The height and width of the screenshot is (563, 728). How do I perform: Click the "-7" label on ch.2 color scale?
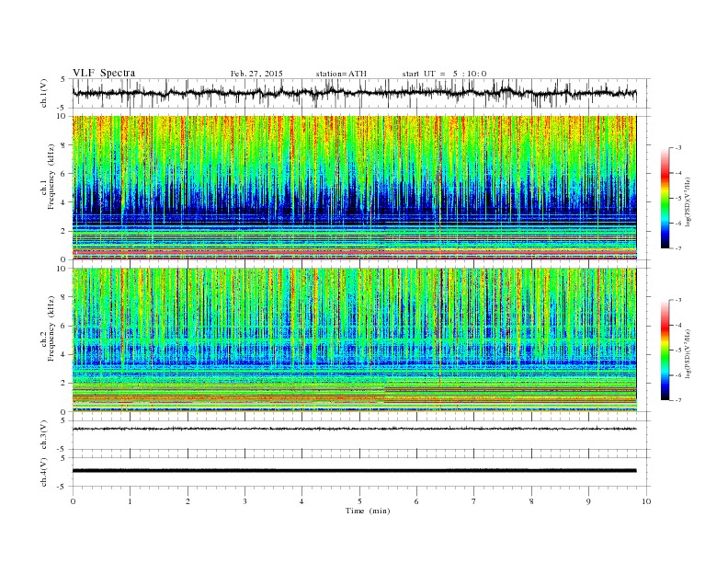(x=678, y=400)
